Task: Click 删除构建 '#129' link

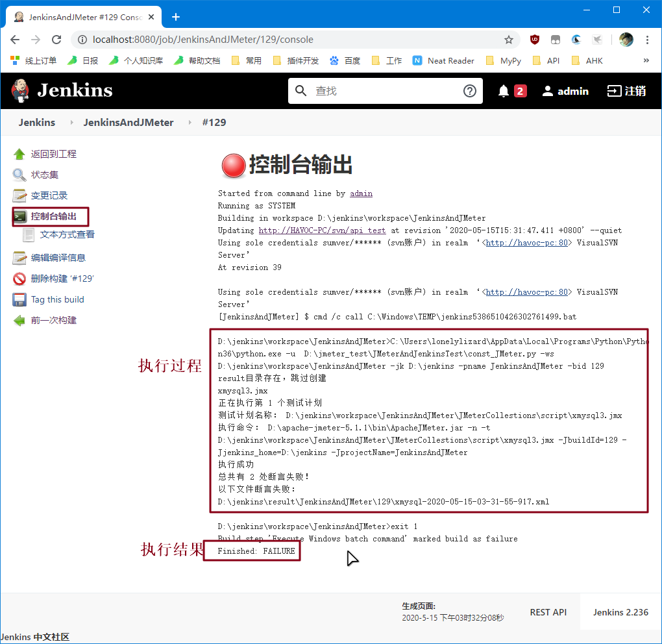Action: (x=62, y=279)
